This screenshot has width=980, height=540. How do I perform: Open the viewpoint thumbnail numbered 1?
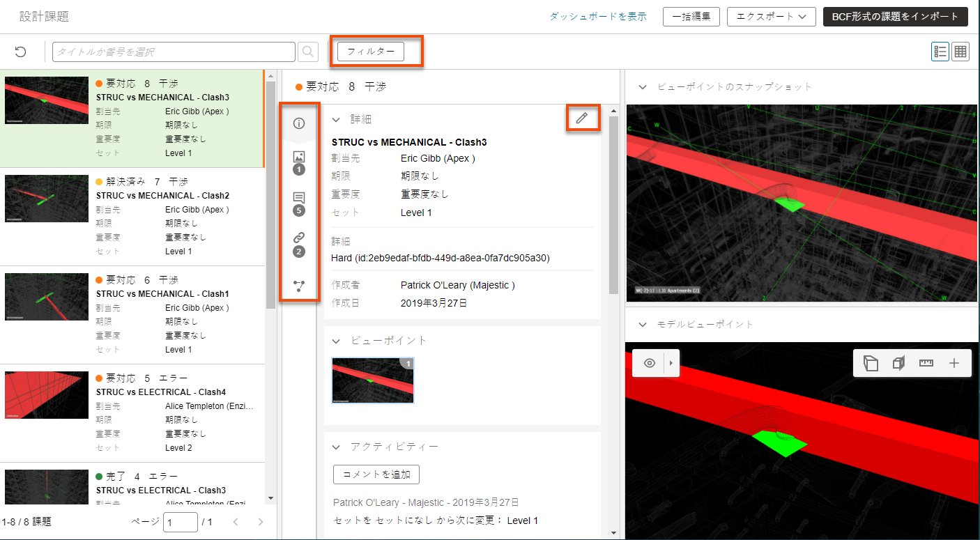point(373,380)
